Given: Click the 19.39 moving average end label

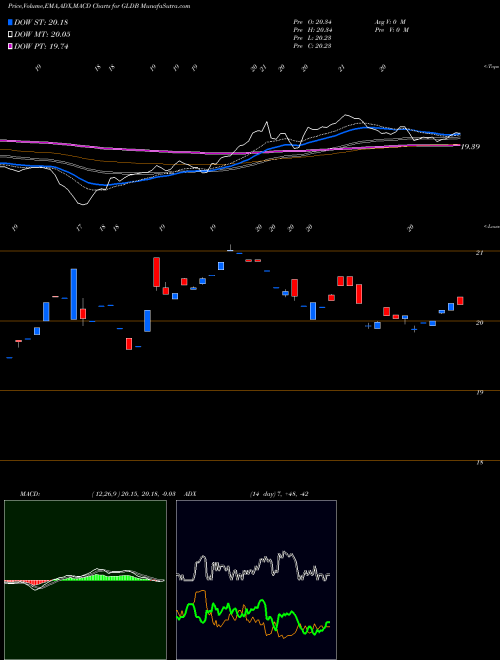Looking at the screenshot, I should pyautogui.click(x=471, y=147).
